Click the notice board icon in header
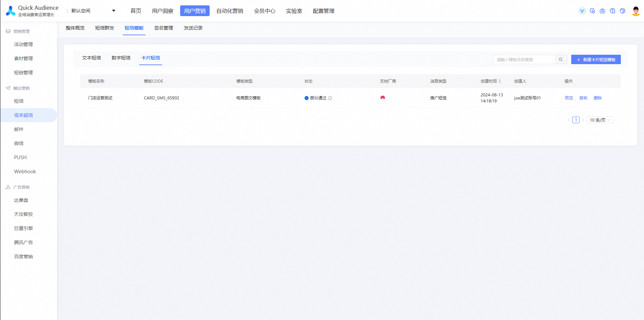Viewport: 644px width, 320px height. pyautogui.click(x=602, y=11)
